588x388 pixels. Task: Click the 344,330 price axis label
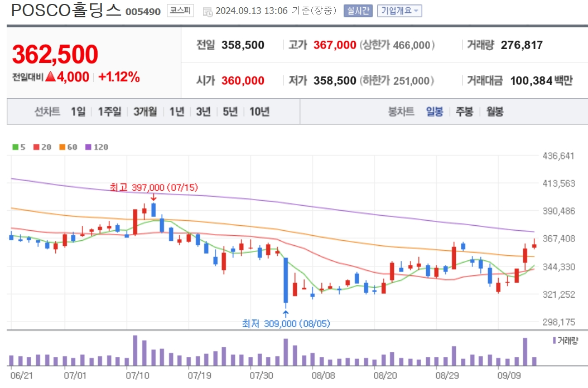559,267
